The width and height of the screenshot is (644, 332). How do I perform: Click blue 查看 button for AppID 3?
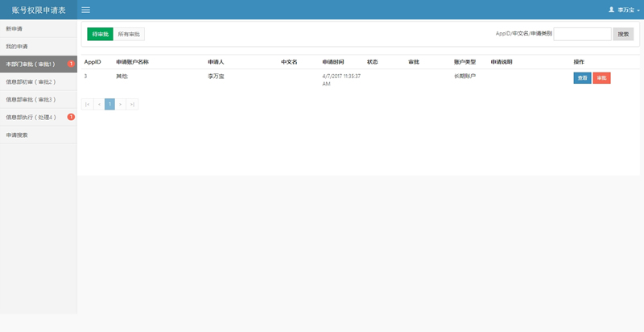coord(582,77)
